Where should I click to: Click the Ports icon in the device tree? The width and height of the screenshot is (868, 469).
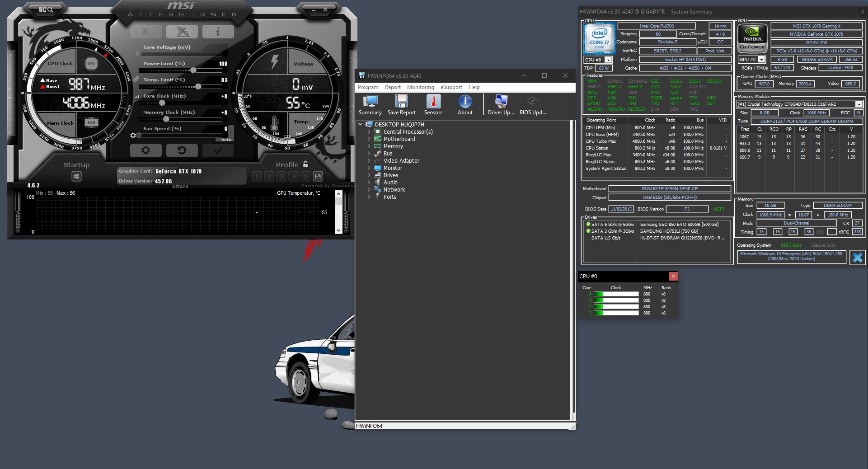[x=377, y=197]
